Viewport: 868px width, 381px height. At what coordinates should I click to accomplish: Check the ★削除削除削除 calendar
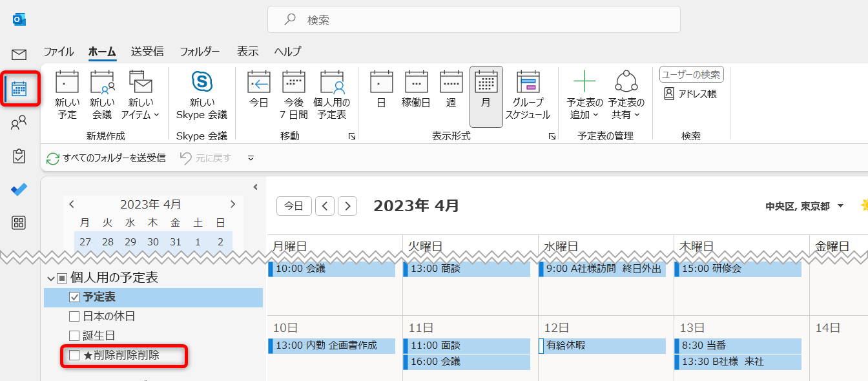click(74, 355)
